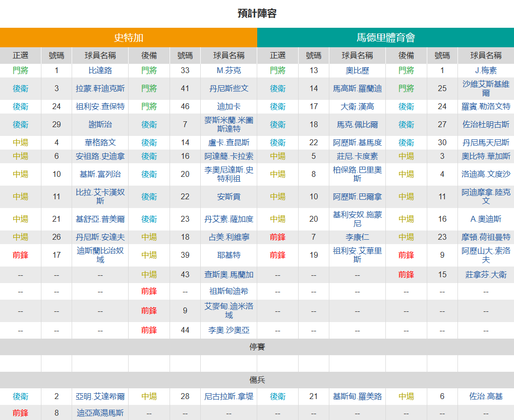The height and width of the screenshot is (420, 514).
Task: Open 盧卡.查昆斯 player profile
Action: click(x=229, y=143)
